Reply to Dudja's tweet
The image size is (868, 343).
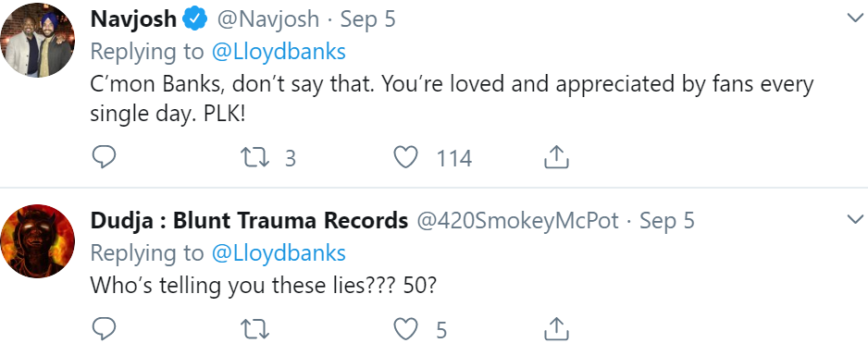pyautogui.click(x=104, y=329)
